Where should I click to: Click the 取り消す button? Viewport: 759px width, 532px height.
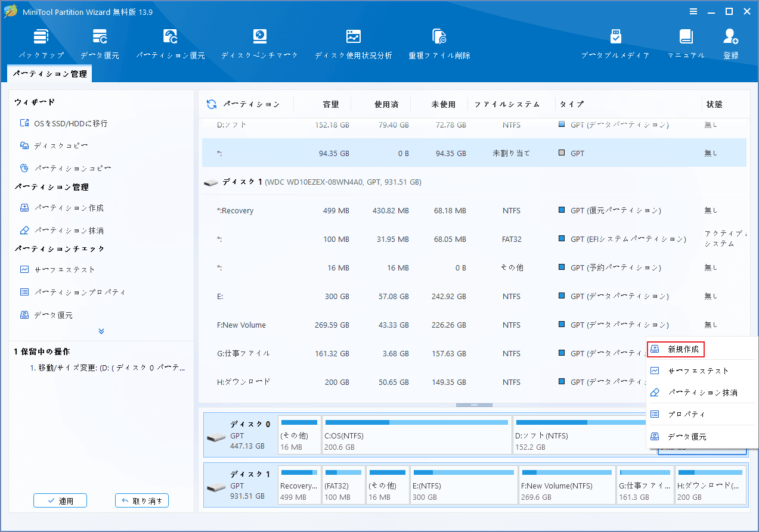142,500
